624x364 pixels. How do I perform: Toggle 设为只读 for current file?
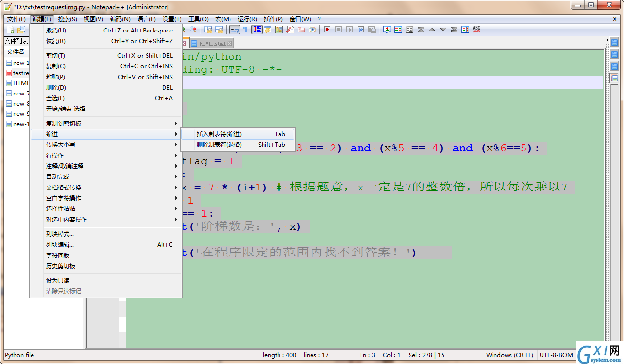coord(106,281)
